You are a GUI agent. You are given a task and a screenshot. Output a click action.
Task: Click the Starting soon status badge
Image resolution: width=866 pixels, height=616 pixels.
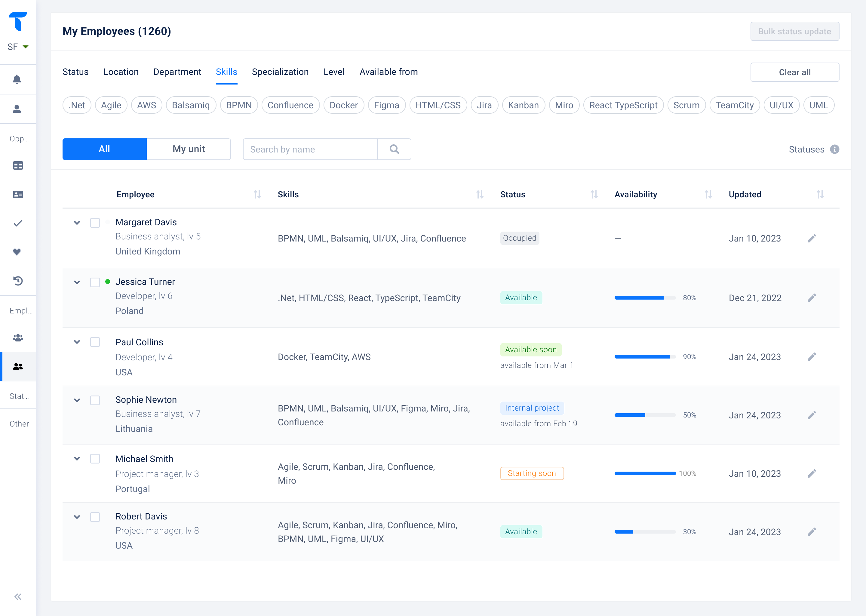tap(532, 473)
